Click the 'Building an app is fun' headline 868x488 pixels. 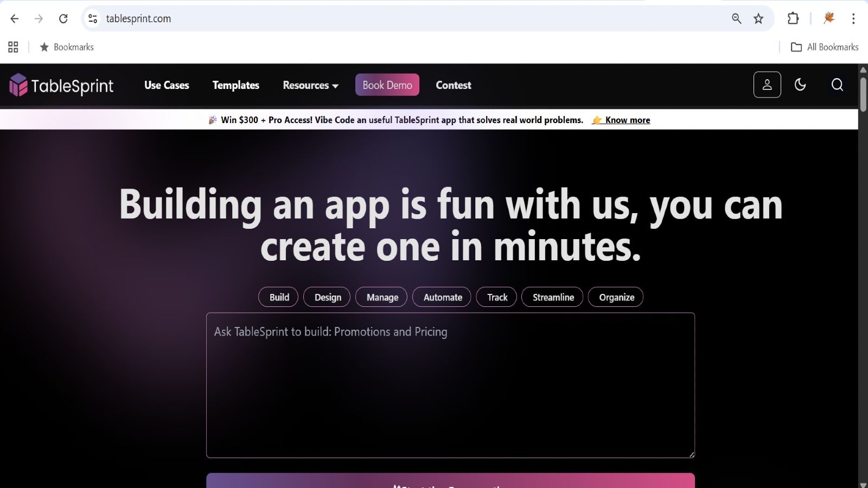tap(450, 225)
